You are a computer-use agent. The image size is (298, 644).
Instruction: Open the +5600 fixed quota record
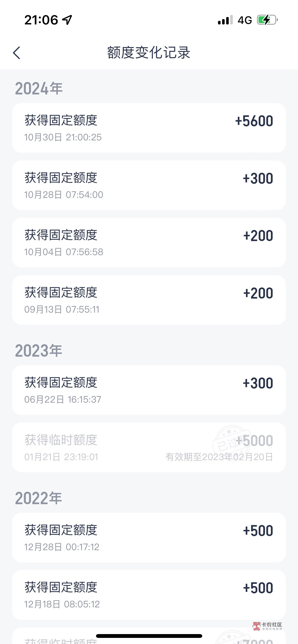(x=149, y=128)
